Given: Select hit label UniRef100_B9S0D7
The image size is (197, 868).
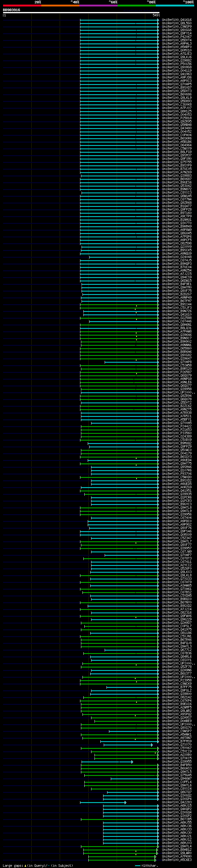Looking at the screenshot, I should coord(176,88).
